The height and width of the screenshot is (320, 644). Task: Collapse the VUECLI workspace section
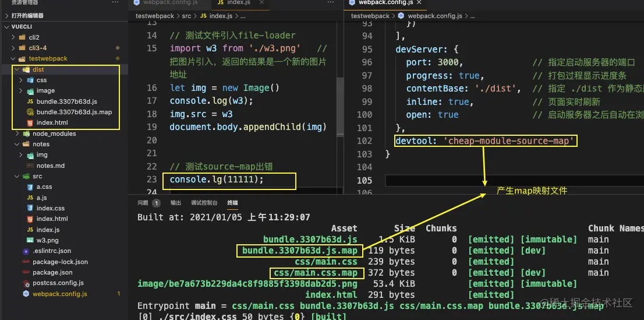6,26
